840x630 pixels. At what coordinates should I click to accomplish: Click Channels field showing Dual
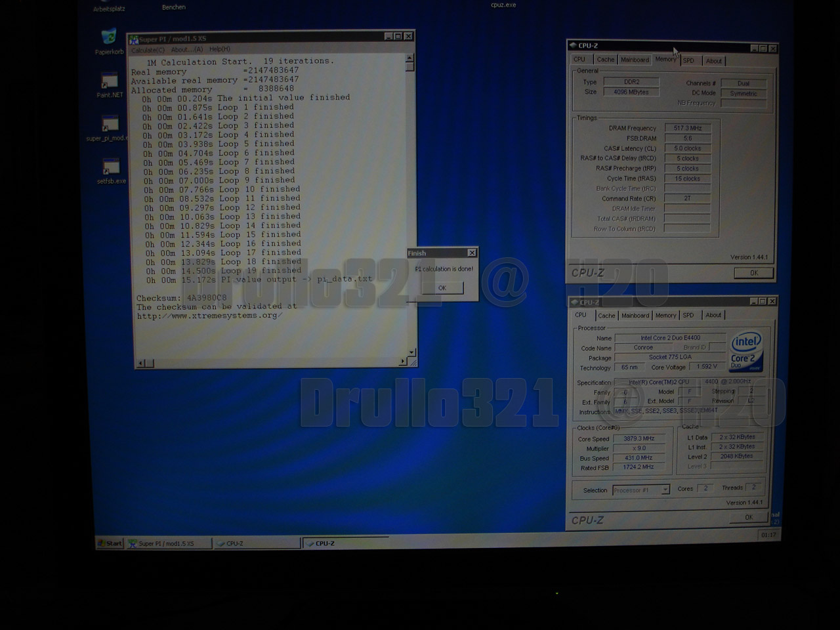pyautogui.click(x=743, y=83)
